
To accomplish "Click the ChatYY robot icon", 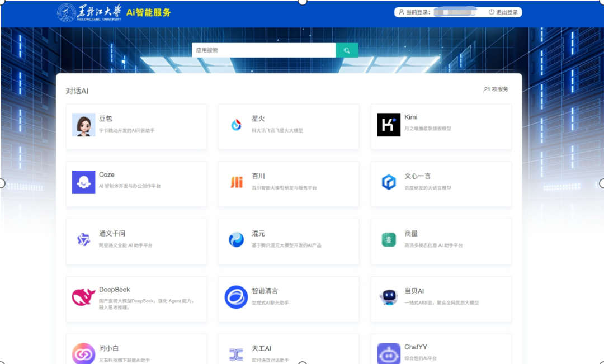I will point(389,353).
